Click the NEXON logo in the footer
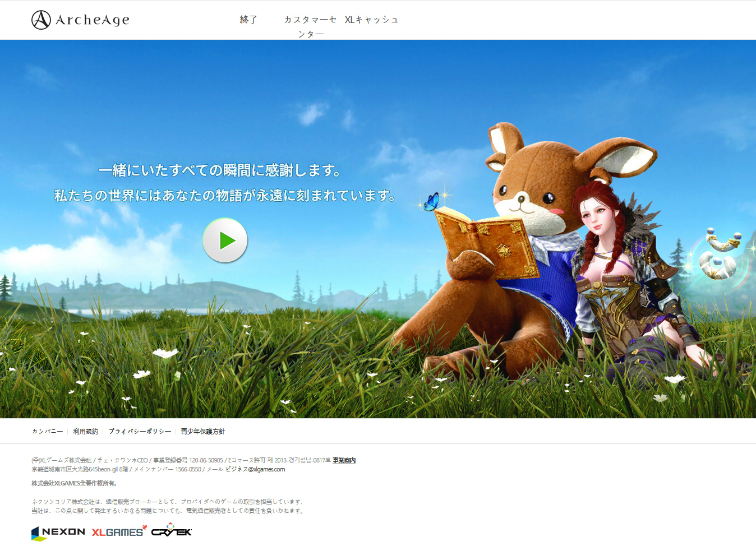Screen dimensions: 756x546 58,532
